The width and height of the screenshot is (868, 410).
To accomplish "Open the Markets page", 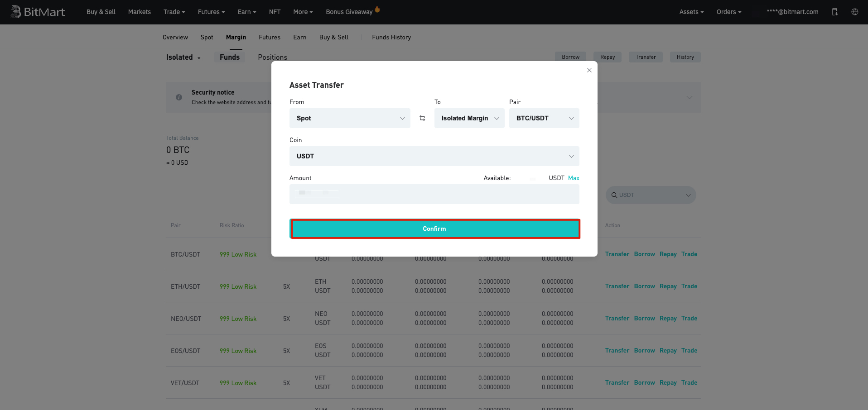I will tap(140, 12).
